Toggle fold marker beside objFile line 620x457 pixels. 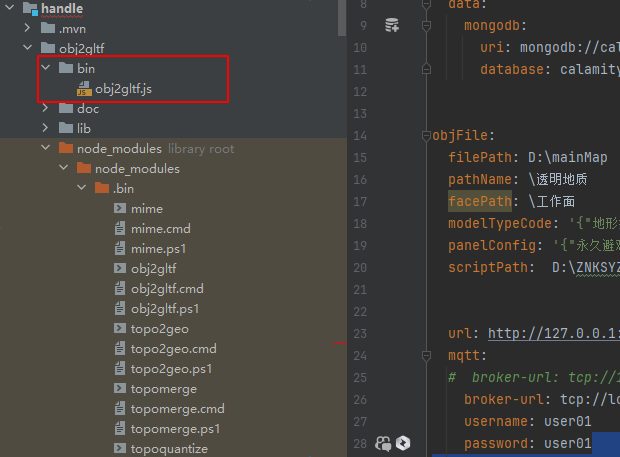click(426, 136)
